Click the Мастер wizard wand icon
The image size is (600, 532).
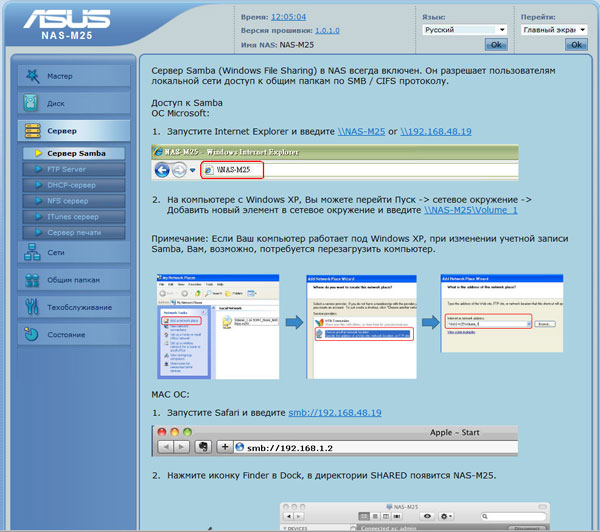tap(33, 76)
